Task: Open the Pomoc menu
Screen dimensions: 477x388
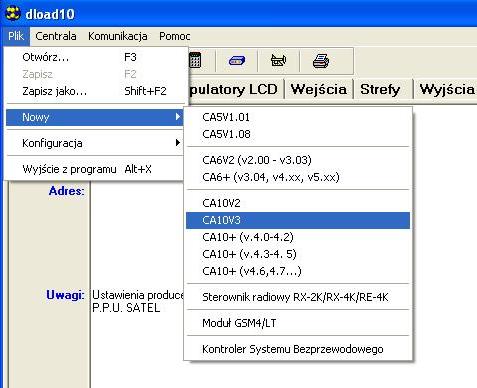Action: tap(175, 36)
